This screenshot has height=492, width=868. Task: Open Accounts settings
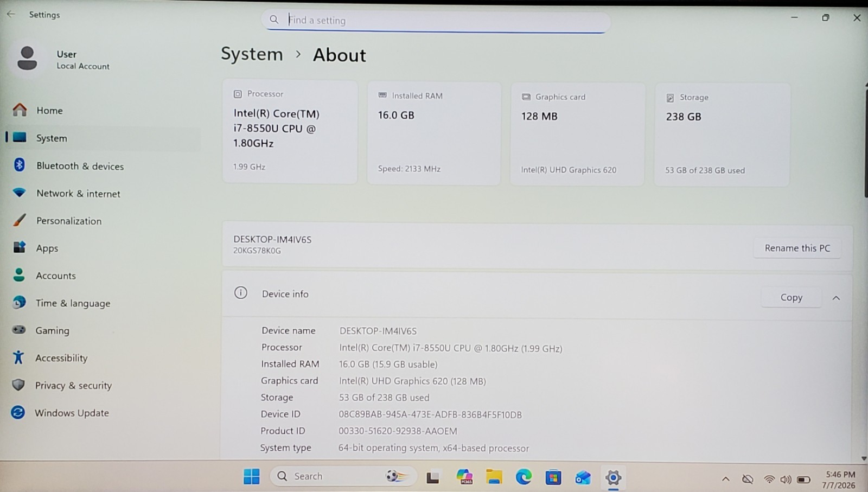pyautogui.click(x=103, y=276)
